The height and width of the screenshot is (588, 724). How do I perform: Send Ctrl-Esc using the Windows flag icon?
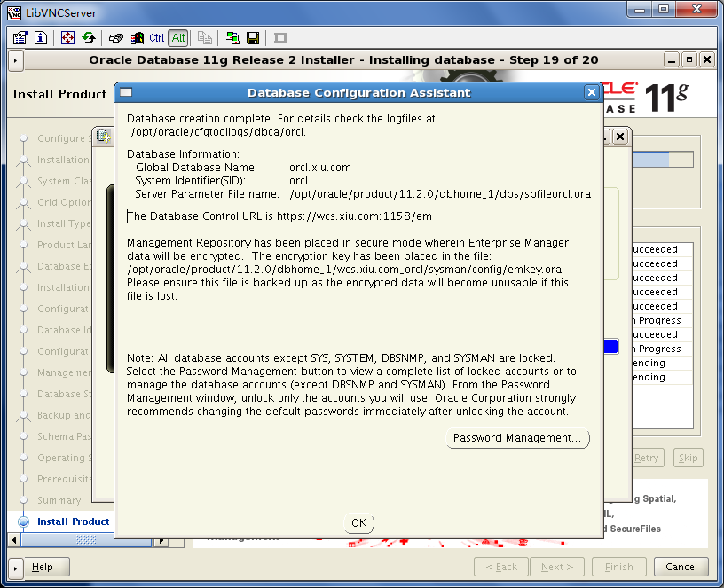(x=137, y=38)
